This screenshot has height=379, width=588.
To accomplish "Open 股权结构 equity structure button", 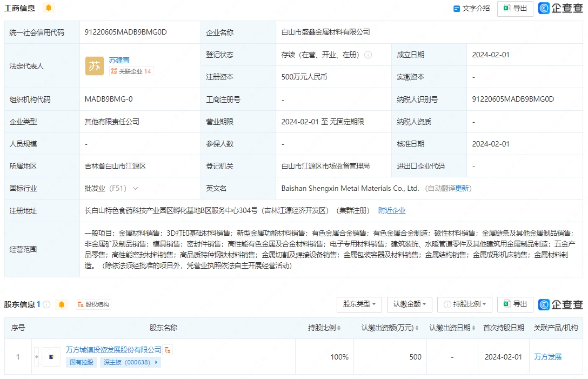I will 93,304.
